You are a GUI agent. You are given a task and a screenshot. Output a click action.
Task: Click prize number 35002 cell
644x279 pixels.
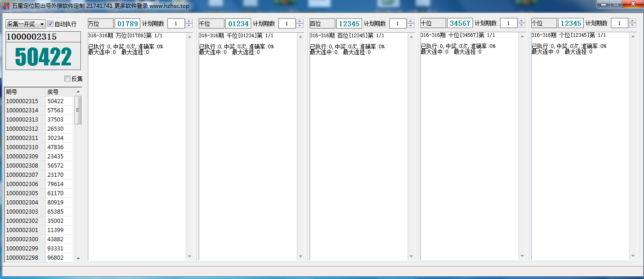[x=60, y=221]
